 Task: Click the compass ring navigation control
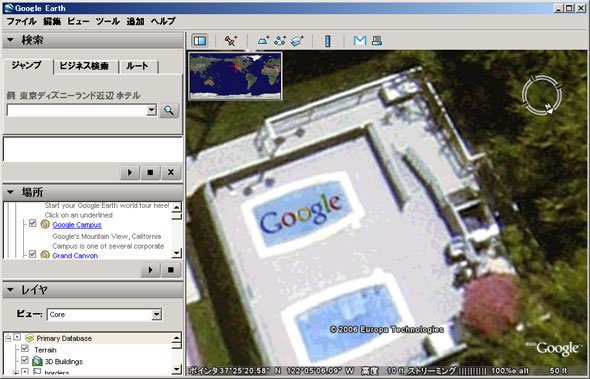[542, 94]
